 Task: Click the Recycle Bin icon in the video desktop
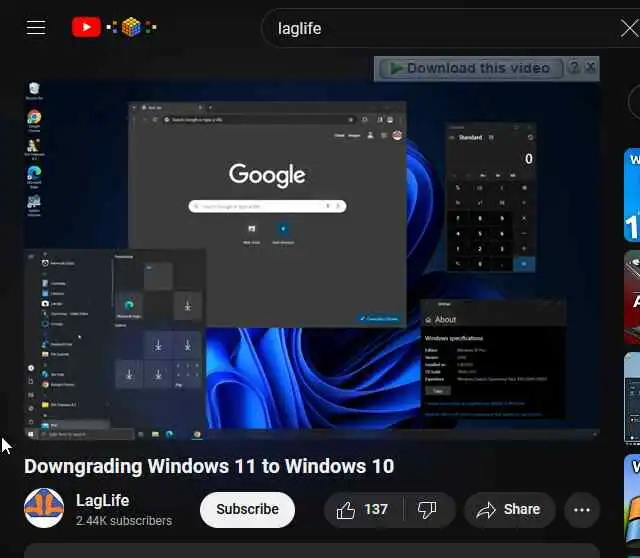(x=34, y=91)
